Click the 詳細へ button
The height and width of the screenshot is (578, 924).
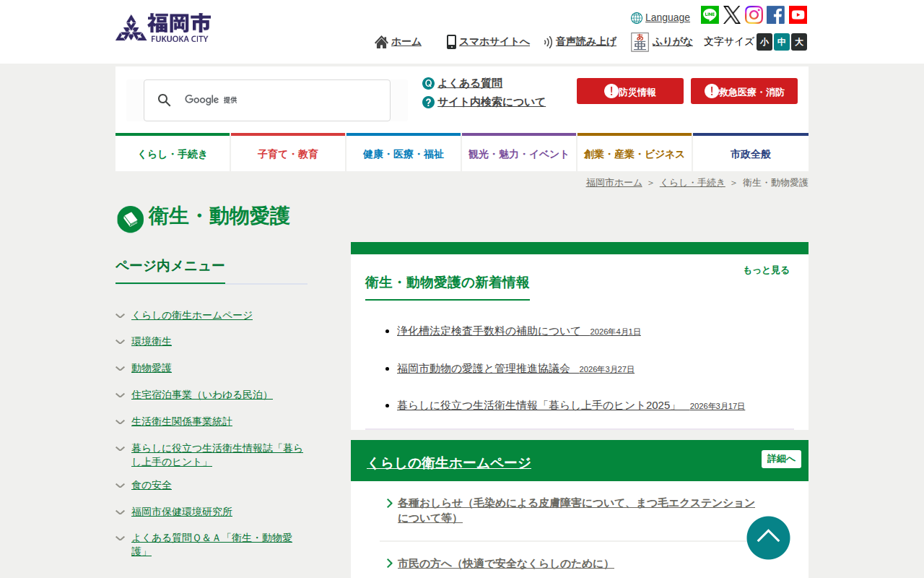781,459
